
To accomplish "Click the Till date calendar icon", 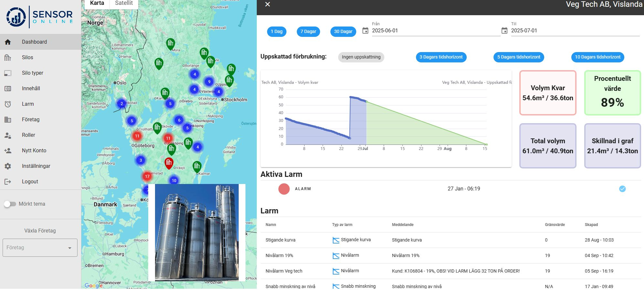I will coord(504,31).
